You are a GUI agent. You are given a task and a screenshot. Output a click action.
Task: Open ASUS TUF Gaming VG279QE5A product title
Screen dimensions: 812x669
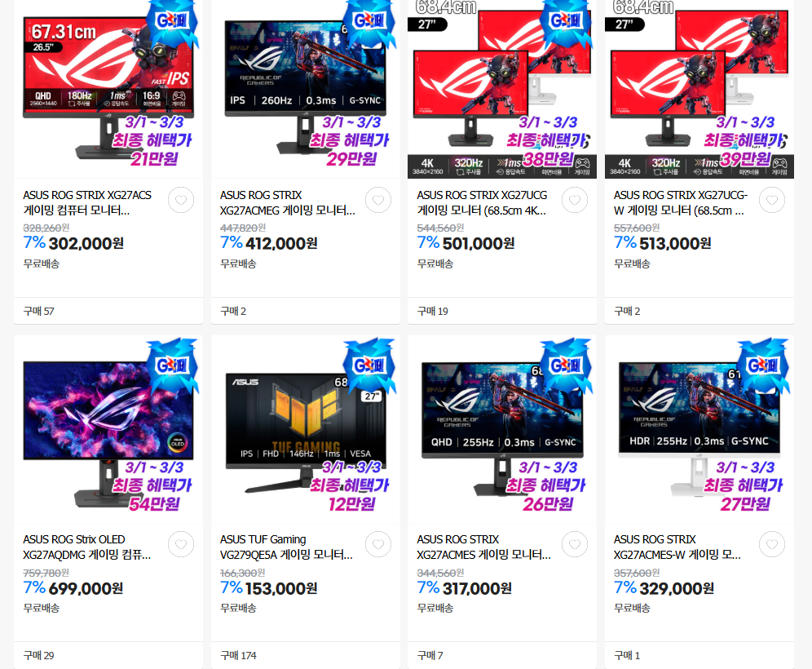286,547
